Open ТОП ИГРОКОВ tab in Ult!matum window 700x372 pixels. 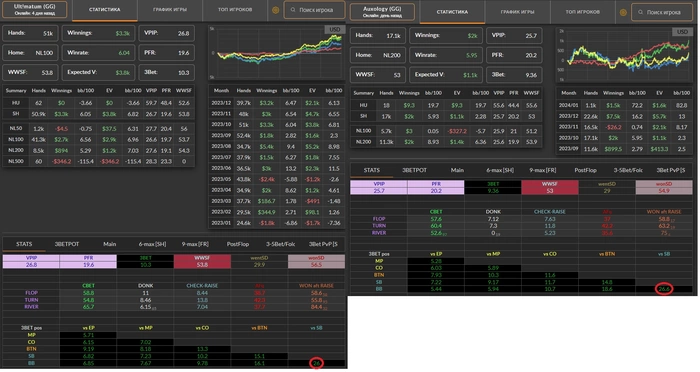tap(235, 10)
